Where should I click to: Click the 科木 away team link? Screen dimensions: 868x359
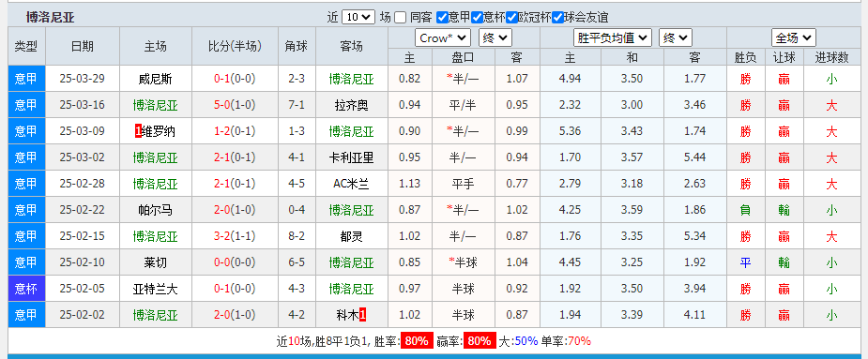(347, 315)
